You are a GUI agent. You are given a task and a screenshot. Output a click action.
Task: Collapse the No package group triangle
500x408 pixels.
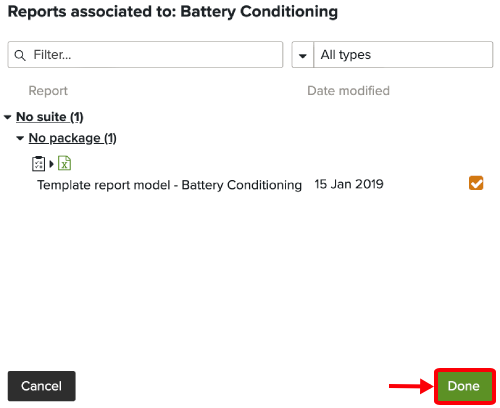pyautogui.click(x=20, y=138)
